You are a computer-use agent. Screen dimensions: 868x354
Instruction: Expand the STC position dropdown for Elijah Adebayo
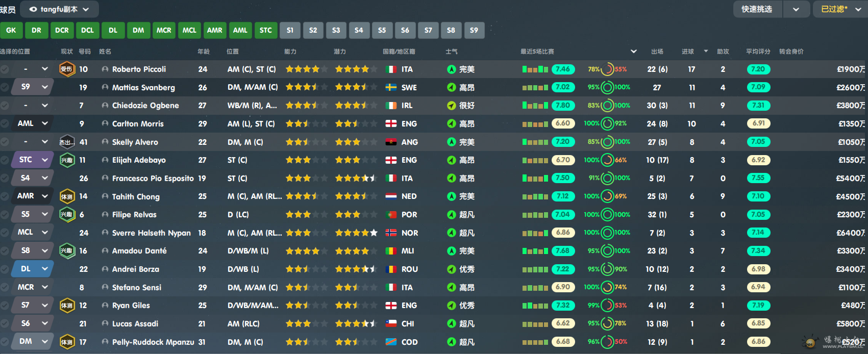pyautogui.click(x=45, y=160)
